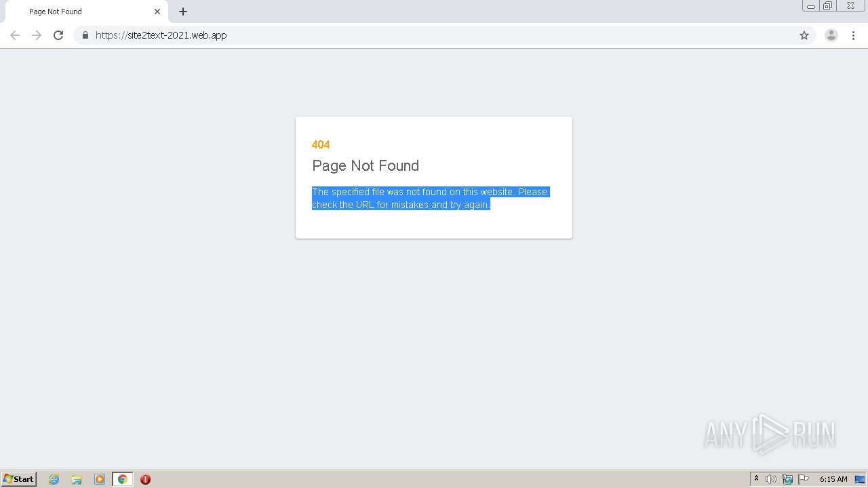Open the network tray icon
868x488 pixels.
point(787,479)
